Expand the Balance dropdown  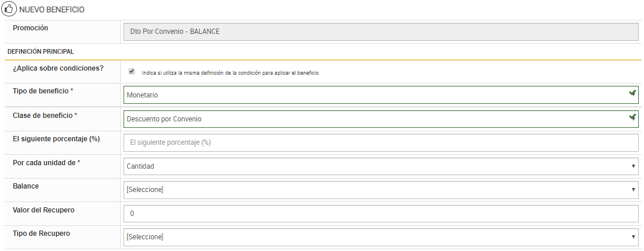pos(381,190)
